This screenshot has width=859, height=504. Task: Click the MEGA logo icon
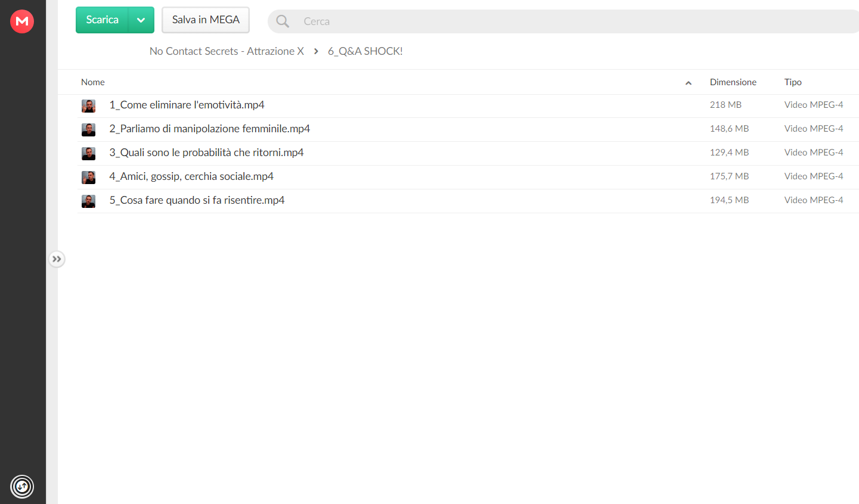point(22,21)
